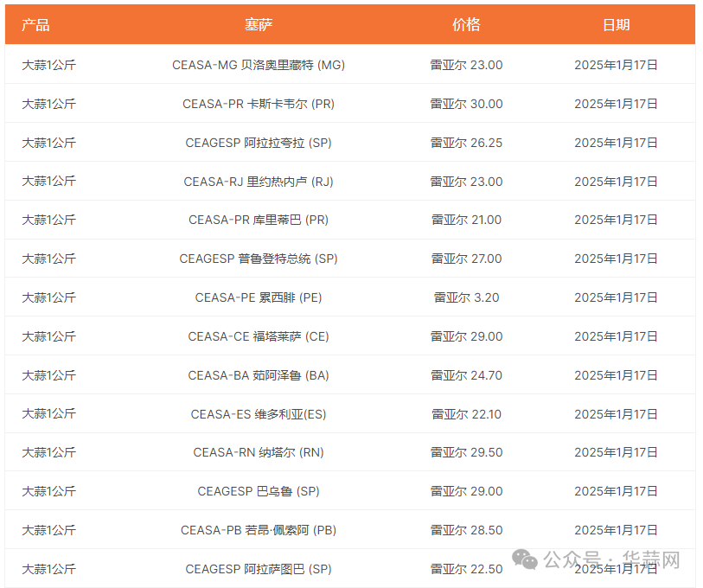Click 大蒜1公斤 in the CEASA-RN row
Image resolution: width=703 pixels, height=588 pixels.
(49, 452)
